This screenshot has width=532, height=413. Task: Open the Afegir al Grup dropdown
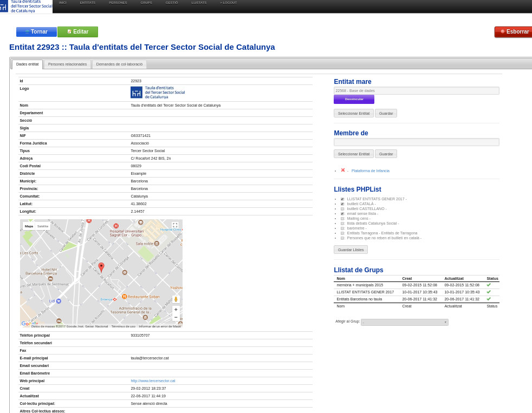tap(404, 322)
